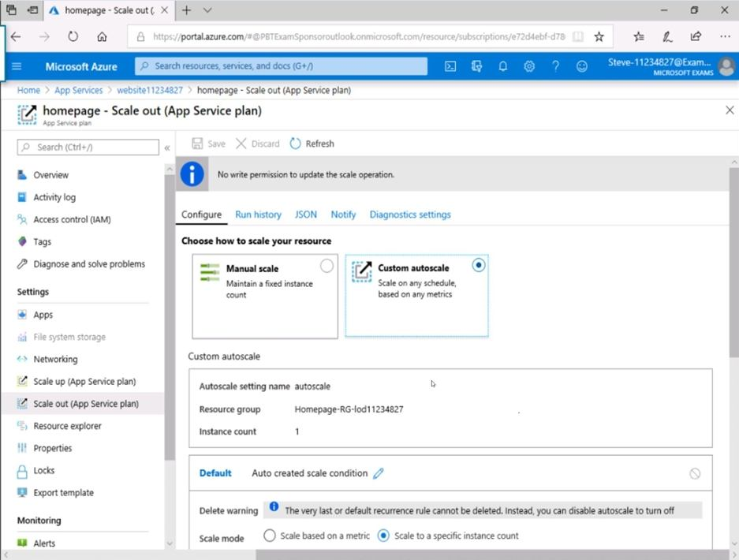Viewport: 739px width, 560px height.
Task: Select the Manual scale option
Action: coord(327,267)
